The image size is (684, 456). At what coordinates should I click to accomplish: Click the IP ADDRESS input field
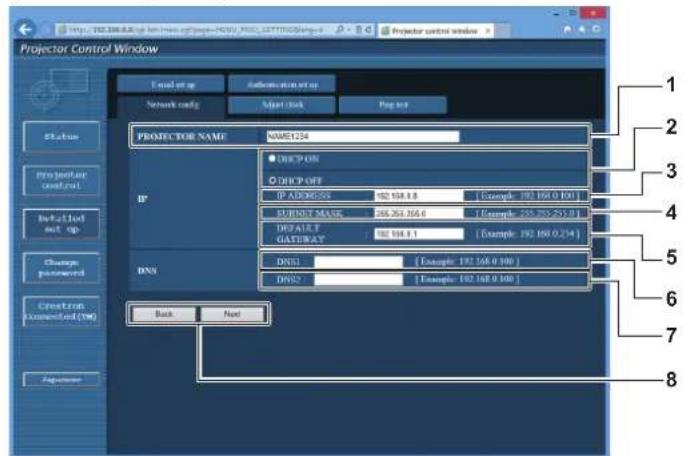[418, 196]
